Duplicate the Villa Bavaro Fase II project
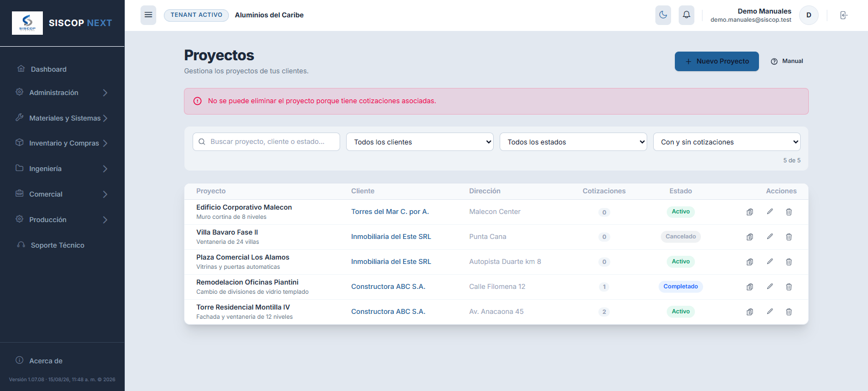 (750, 237)
